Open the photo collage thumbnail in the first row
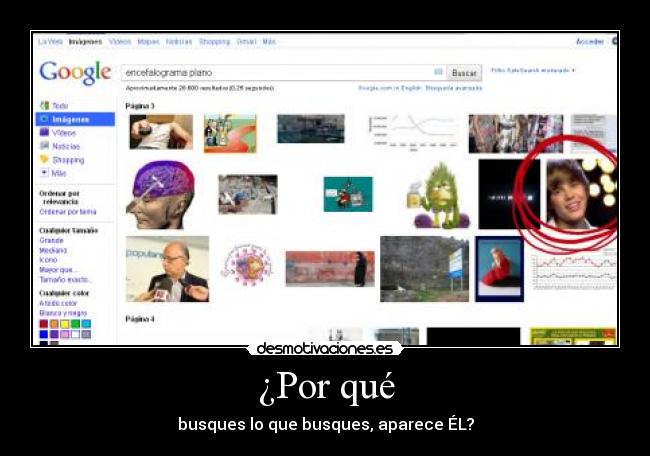The width and height of the screenshot is (650, 456). click(516, 134)
